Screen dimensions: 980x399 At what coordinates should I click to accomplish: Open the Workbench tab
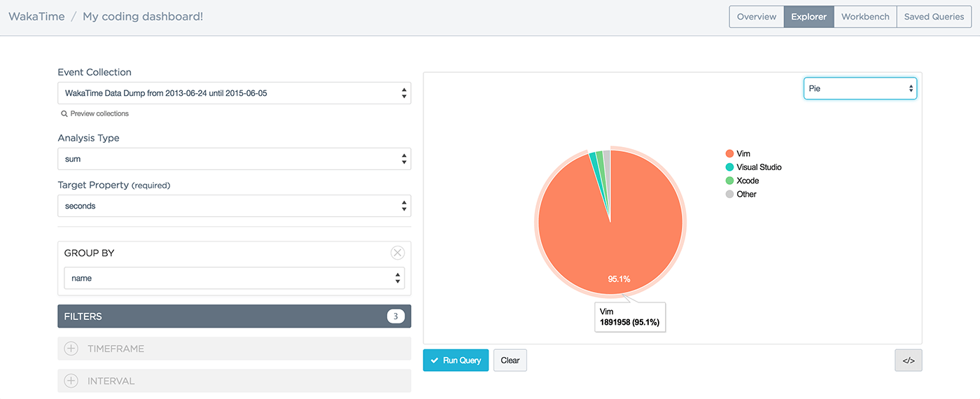pyautogui.click(x=865, y=17)
